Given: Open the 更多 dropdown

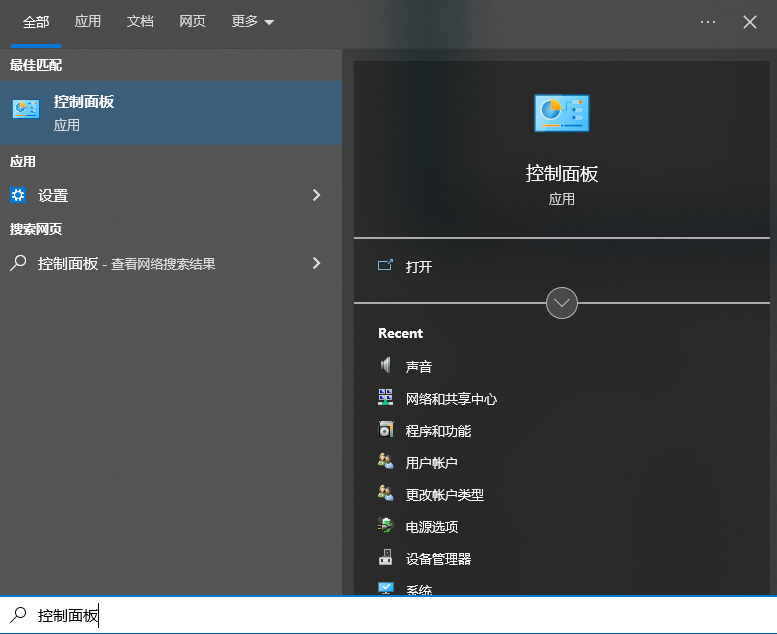Looking at the screenshot, I should pos(252,21).
